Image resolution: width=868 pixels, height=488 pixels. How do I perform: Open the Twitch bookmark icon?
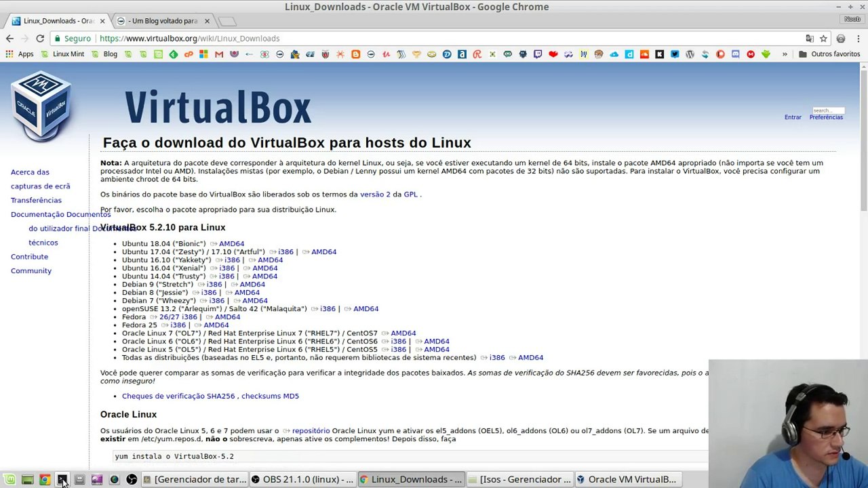click(x=538, y=54)
